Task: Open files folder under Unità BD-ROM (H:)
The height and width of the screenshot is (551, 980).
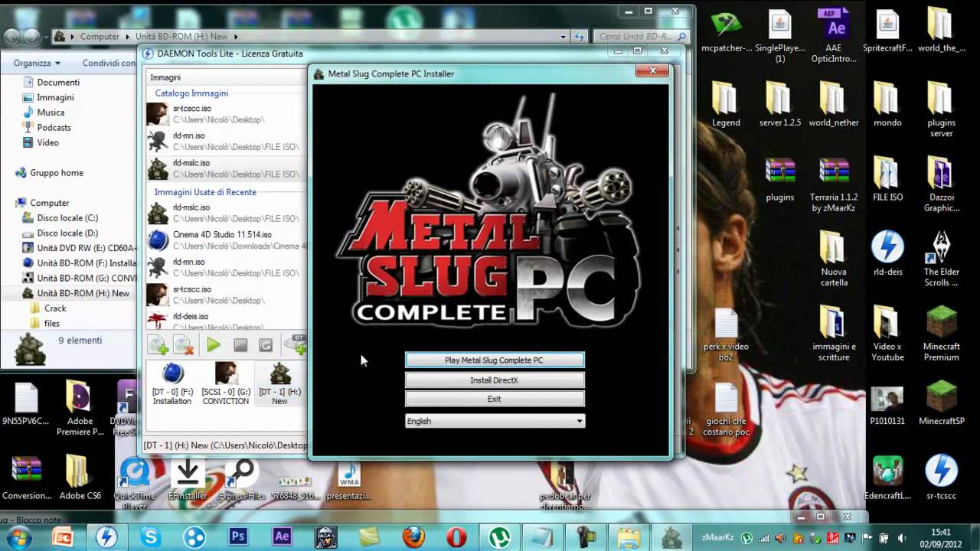Action: 51,323
